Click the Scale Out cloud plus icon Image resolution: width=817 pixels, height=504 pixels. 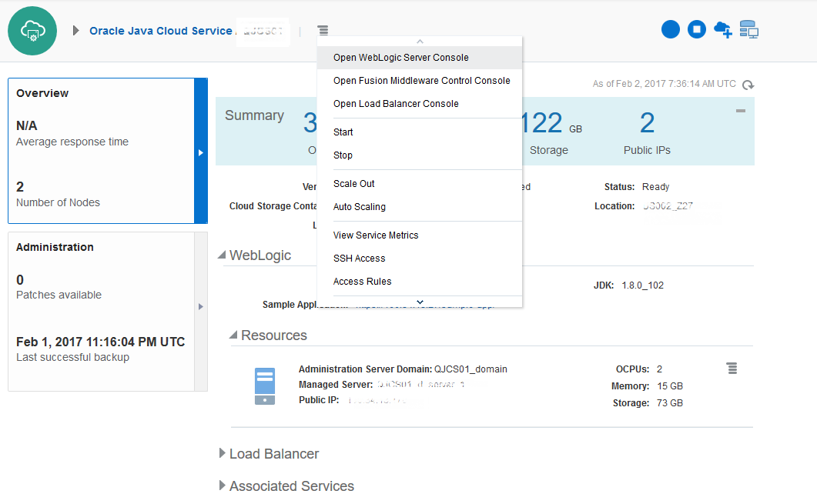coord(723,30)
